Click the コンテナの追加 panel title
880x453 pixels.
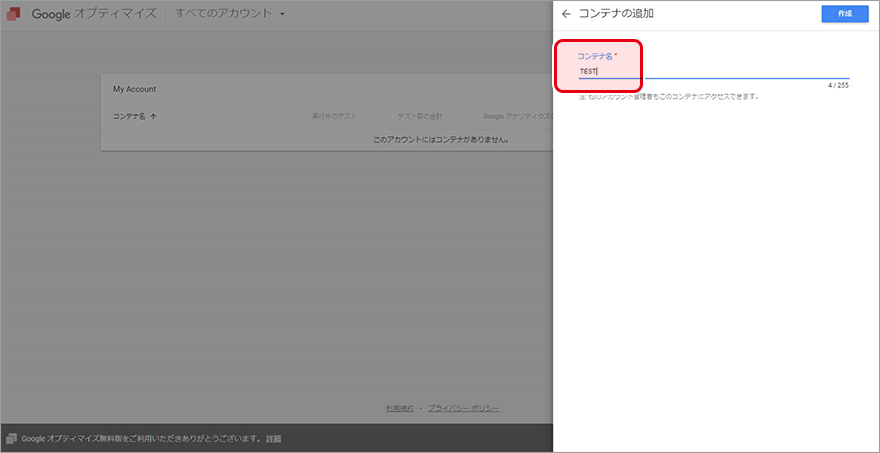[616, 14]
